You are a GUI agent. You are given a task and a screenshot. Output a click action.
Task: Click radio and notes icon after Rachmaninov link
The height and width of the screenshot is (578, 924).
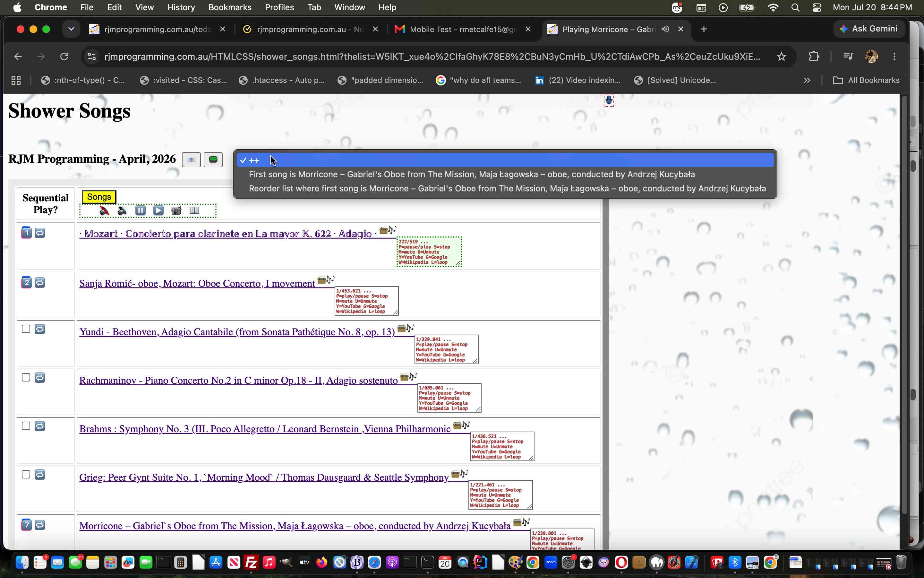coord(408,377)
